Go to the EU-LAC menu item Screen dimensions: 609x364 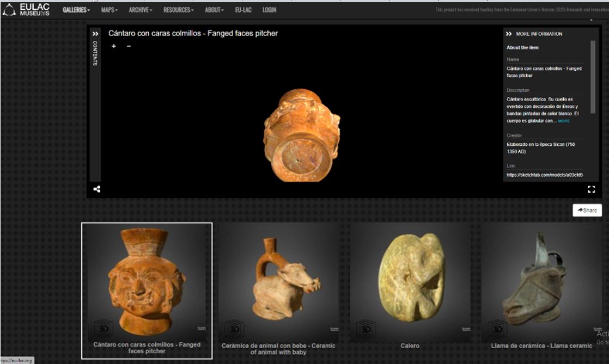pyautogui.click(x=243, y=10)
